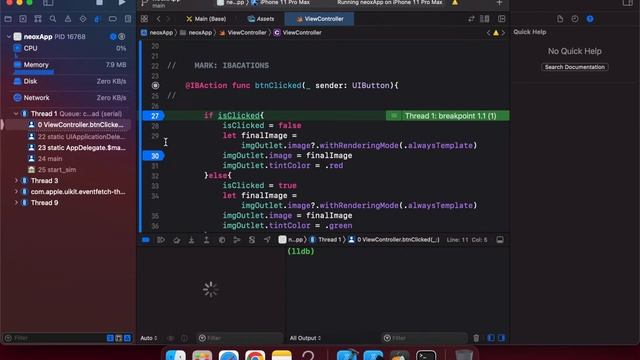The image size is (640, 360).
Task: Toggle the navigator sidebar from the toolbar
Action: (x=48, y=3)
